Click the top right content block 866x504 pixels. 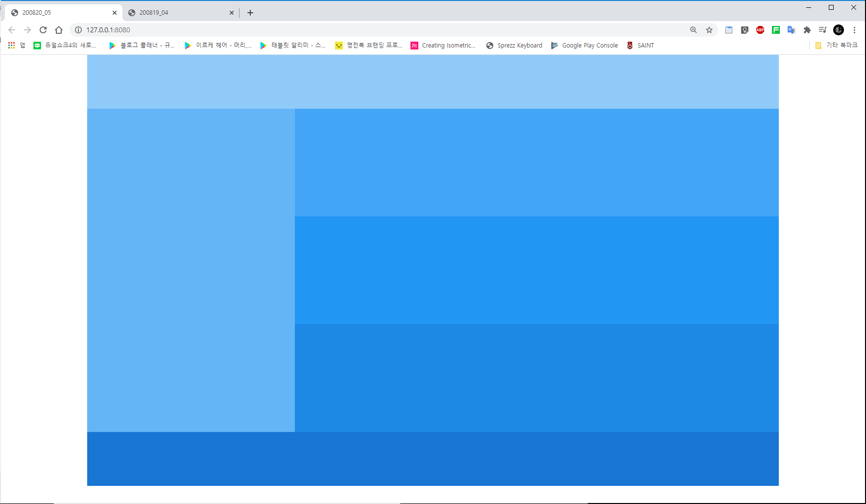tap(537, 163)
